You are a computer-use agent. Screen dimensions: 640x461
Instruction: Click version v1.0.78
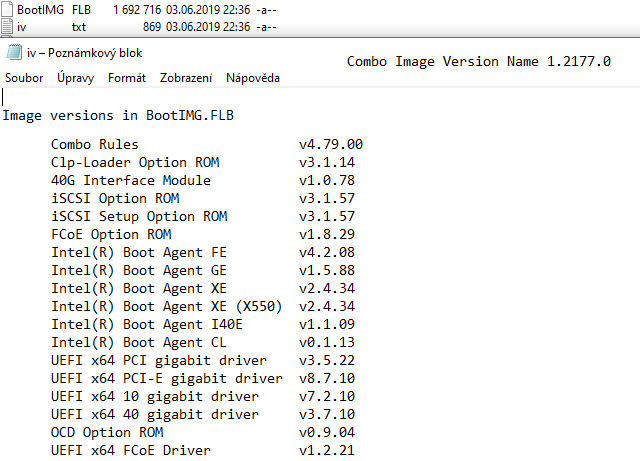(x=327, y=180)
